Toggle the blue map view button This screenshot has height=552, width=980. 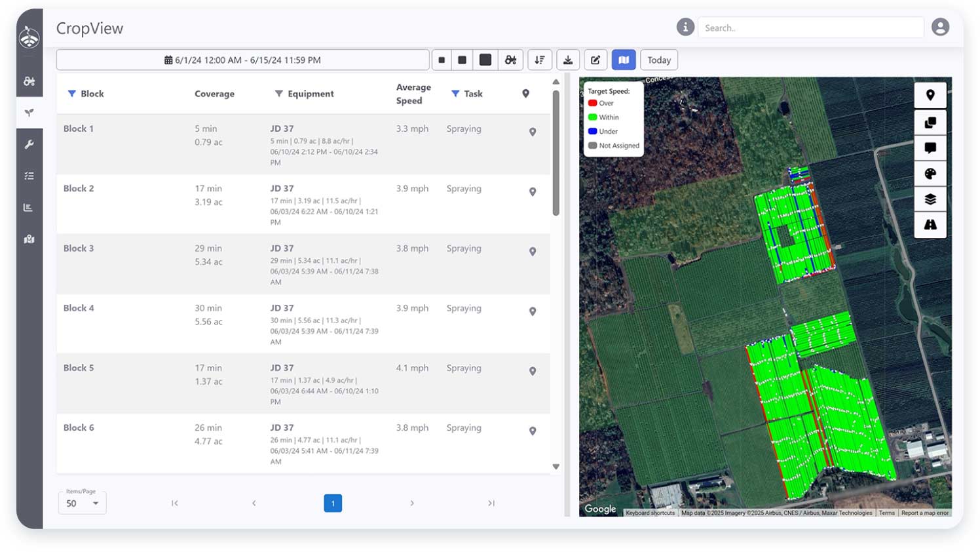623,60
